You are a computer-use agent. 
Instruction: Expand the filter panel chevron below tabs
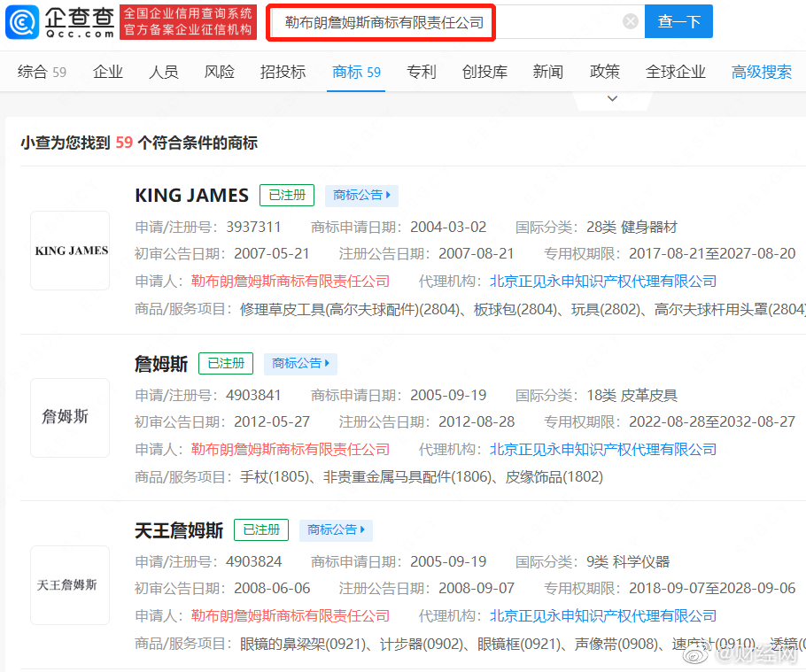coord(612,99)
